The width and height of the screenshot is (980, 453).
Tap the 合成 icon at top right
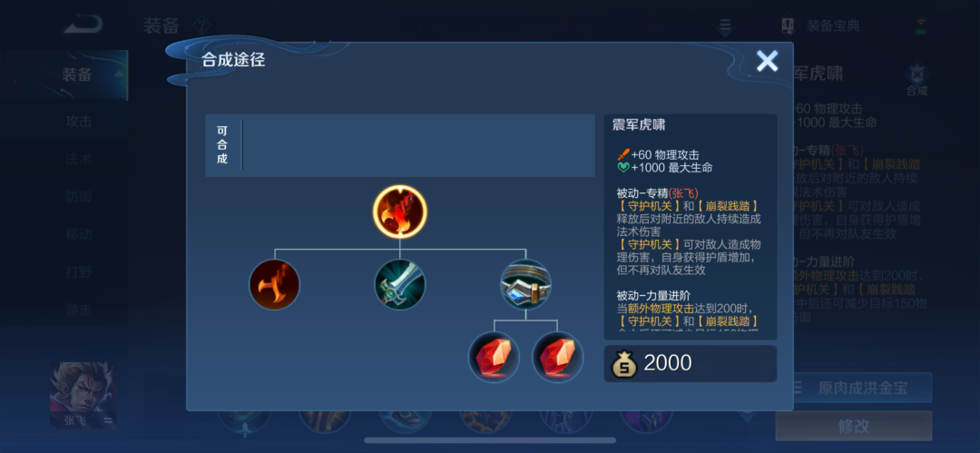coord(916,79)
